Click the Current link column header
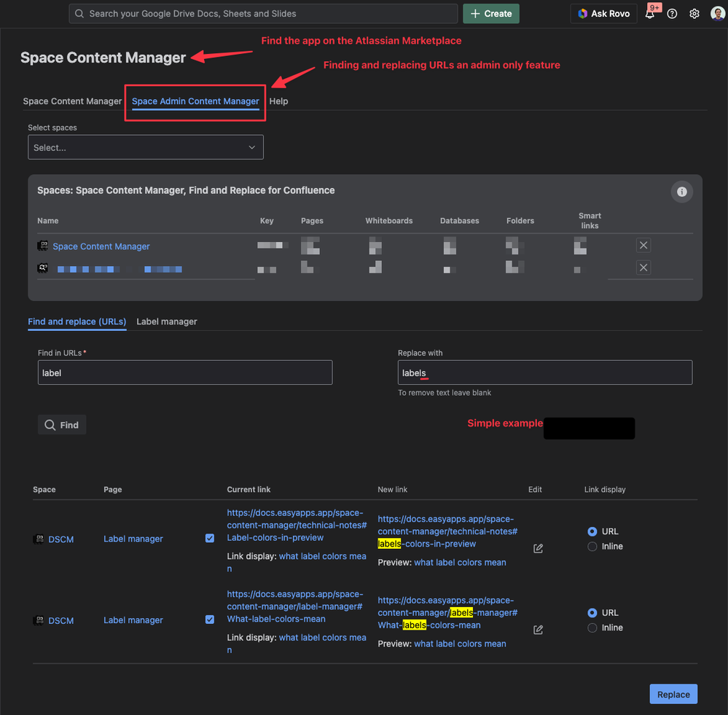The width and height of the screenshot is (728, 715). (x=248, y=489)
